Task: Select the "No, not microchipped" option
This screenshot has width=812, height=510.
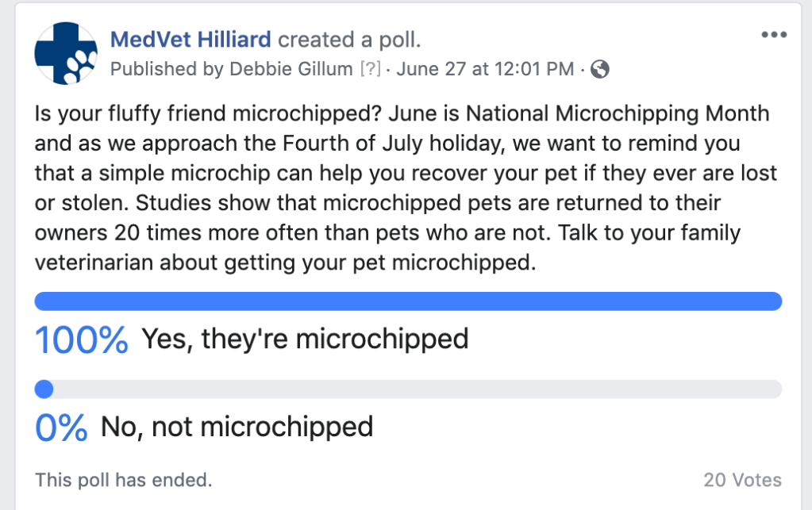Action: coord(237,428)
